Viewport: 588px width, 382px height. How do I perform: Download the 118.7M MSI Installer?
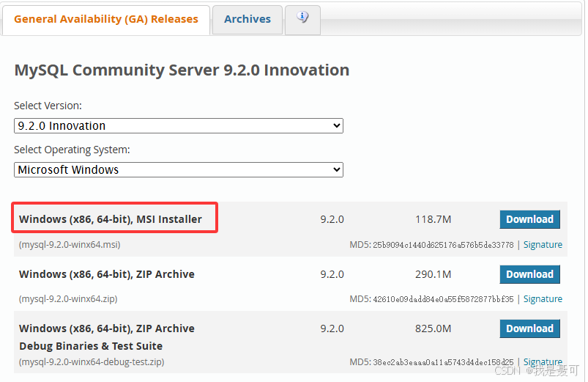coord(529,219)
